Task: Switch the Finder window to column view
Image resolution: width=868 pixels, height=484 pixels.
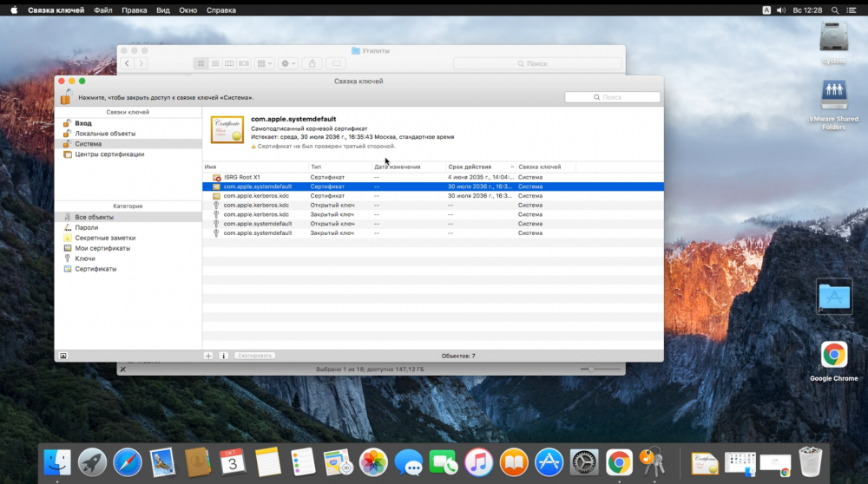Action: [229, 63]
